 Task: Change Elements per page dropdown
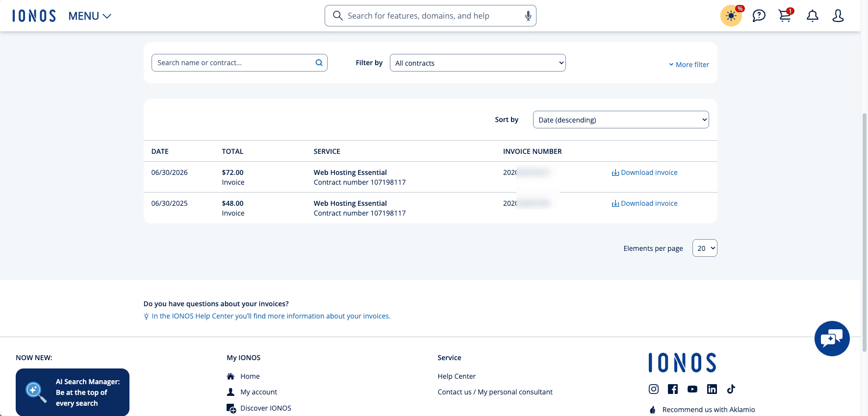coord(705,248)
